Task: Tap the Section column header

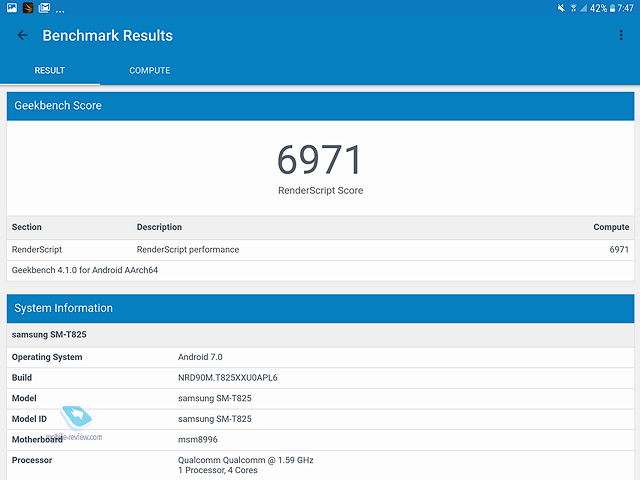Action: (x=27, y=227)
